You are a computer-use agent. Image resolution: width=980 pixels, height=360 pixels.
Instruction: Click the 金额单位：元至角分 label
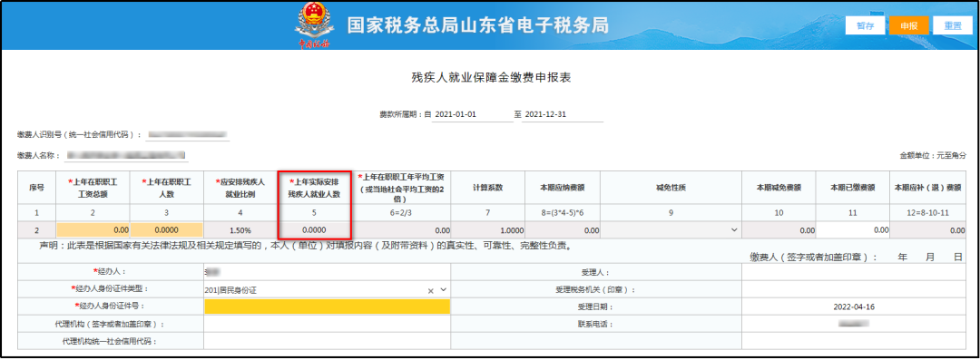click(x=933, y=155)
